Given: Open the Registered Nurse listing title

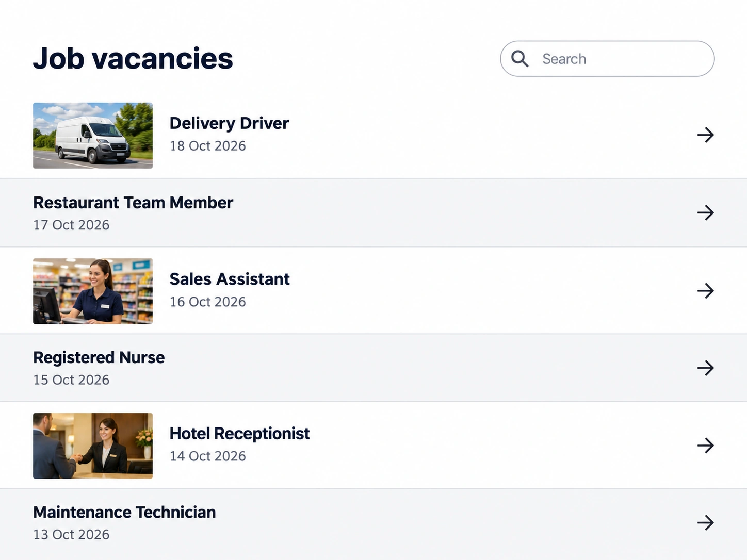Looking at the screenshot, I should (x=99, y=357).
